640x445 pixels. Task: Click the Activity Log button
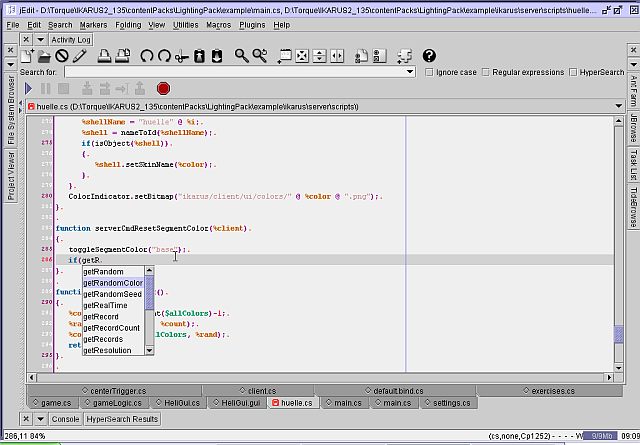coord(70,40)
